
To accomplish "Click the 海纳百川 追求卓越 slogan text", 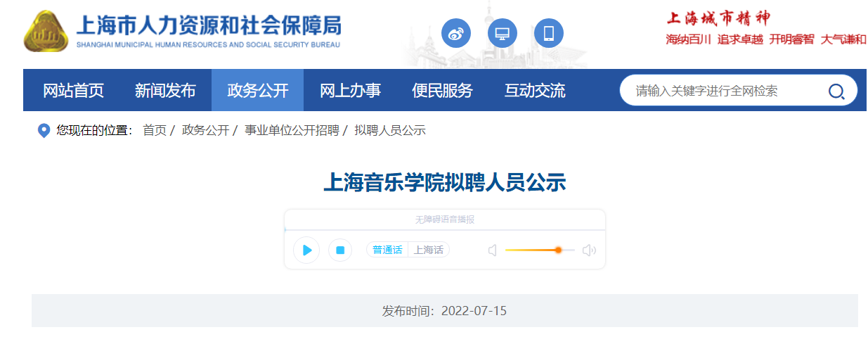I will (715, 39).
